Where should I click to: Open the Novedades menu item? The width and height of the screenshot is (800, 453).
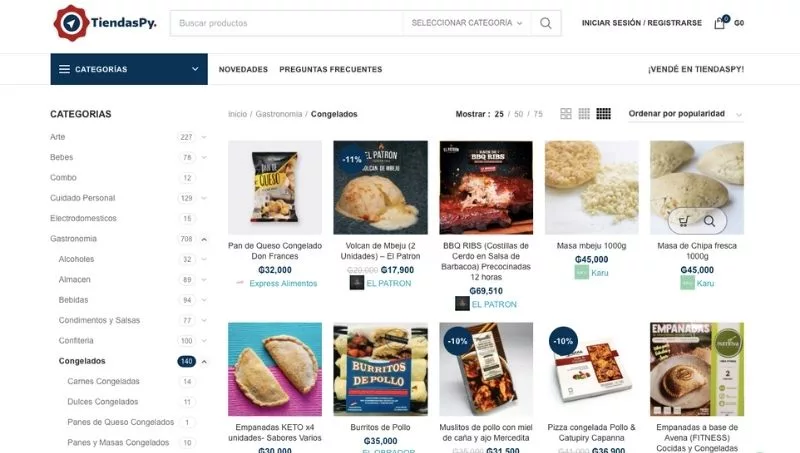(243, 69)
